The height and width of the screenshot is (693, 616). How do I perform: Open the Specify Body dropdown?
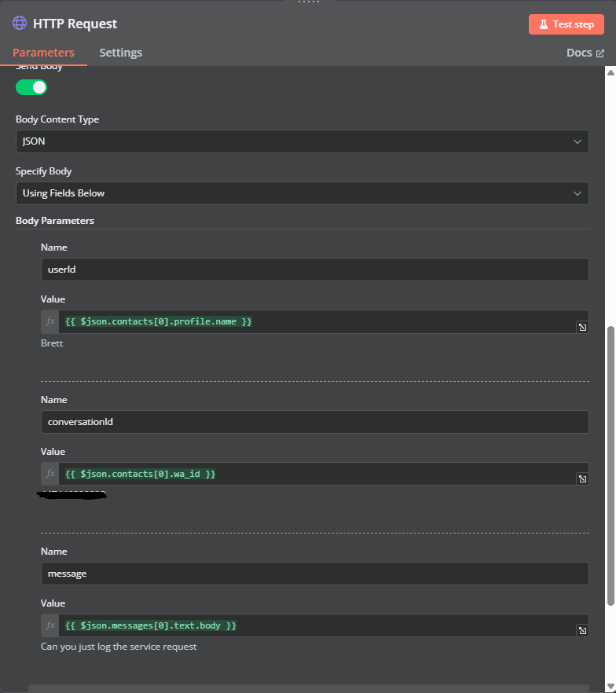[x=302, y=193]
